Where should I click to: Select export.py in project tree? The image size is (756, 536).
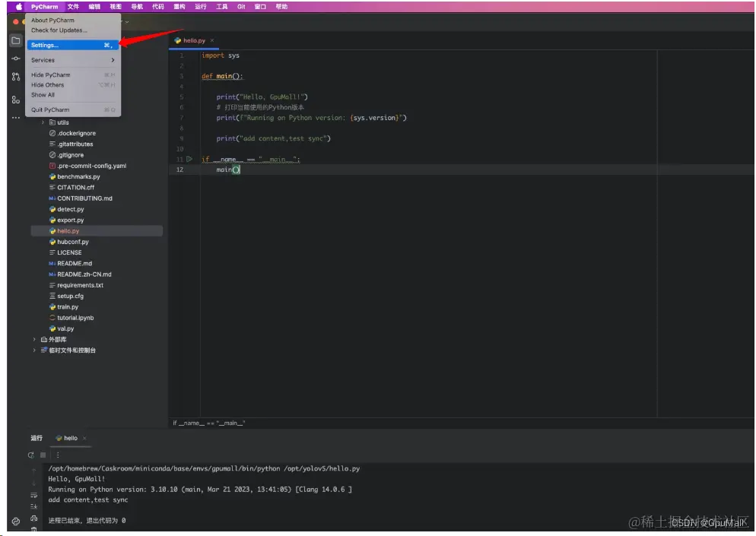coord(66,220)
